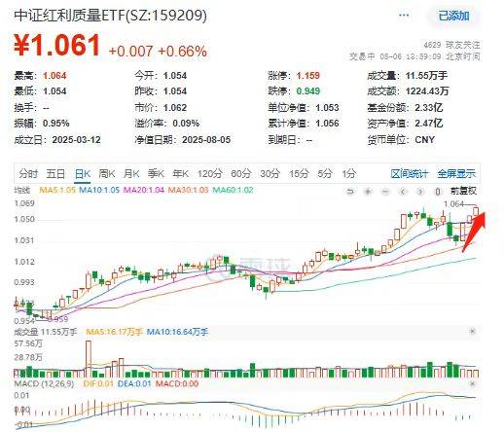Image resolution: width=504 pixels, height=432 pixels.
Task: Click the chart reset/undo arrow icon
Action: [x=350, y=192]
